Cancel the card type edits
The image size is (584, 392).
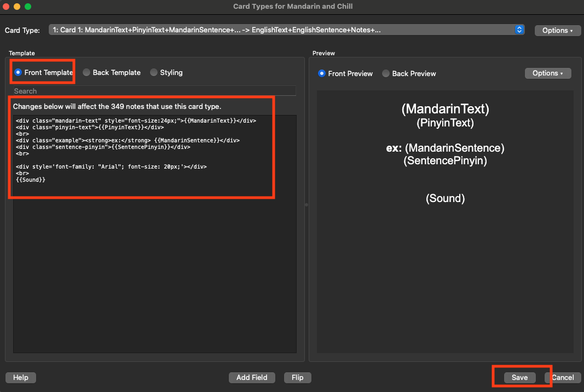tap(563, 377)
